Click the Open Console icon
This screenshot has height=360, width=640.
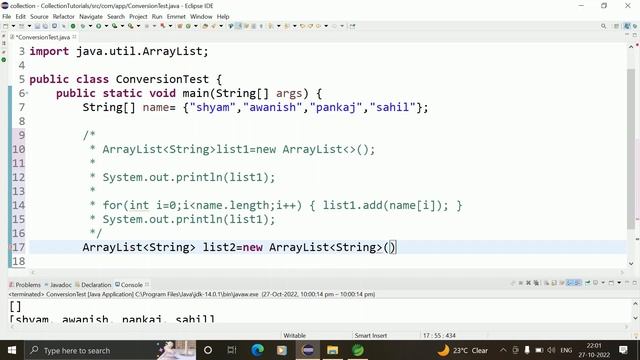coord(611,283)
